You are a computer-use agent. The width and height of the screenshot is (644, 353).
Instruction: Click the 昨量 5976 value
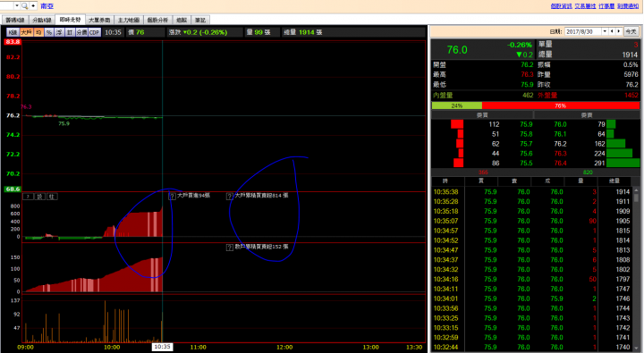tap(631, 74)
